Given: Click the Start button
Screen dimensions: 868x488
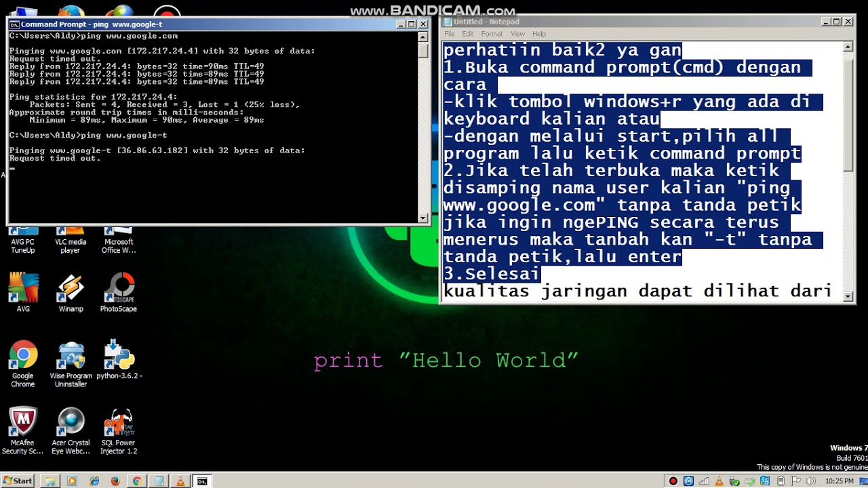Looking at the screenshot, I should (x=18, y=481).
